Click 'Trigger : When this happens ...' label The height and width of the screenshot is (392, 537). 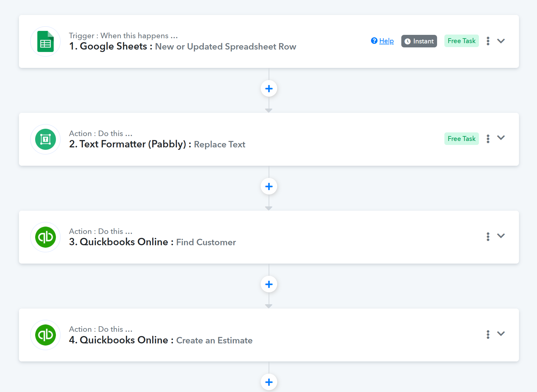click(x=123, y=36)
